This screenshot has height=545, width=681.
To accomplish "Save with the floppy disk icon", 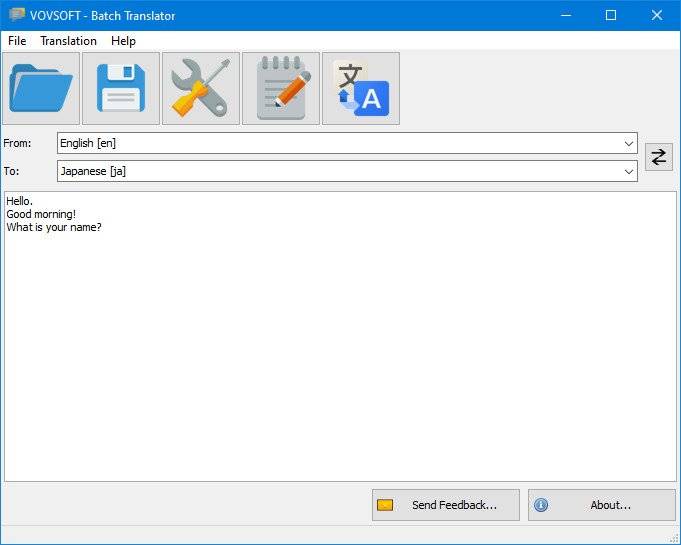I will pos(121,89).
